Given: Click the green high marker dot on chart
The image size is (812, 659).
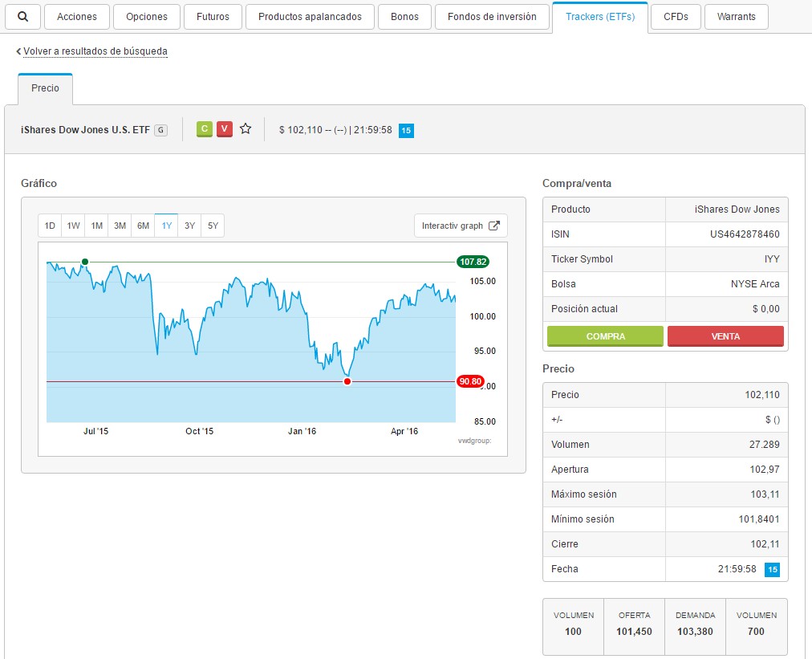Looking at the screenshot, I should 85,262.
